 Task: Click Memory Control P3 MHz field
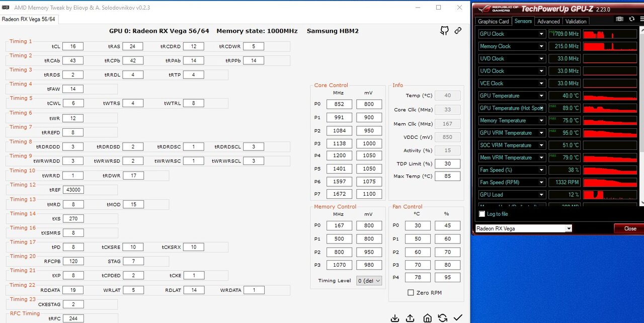point(339,265)
